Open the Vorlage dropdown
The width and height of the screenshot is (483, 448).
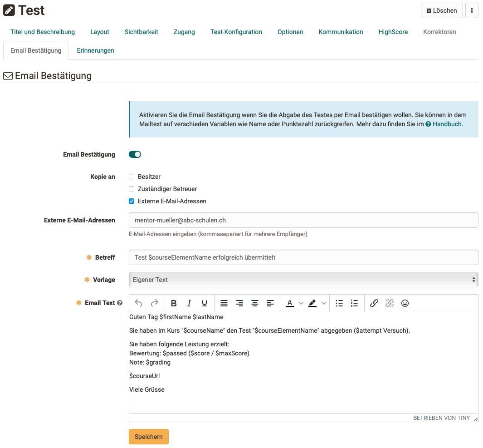303,280
